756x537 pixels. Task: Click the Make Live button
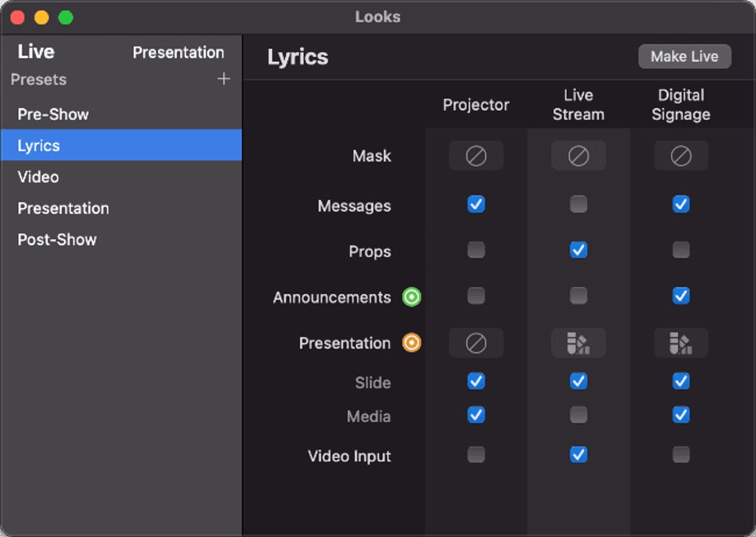tap(685, 56)
